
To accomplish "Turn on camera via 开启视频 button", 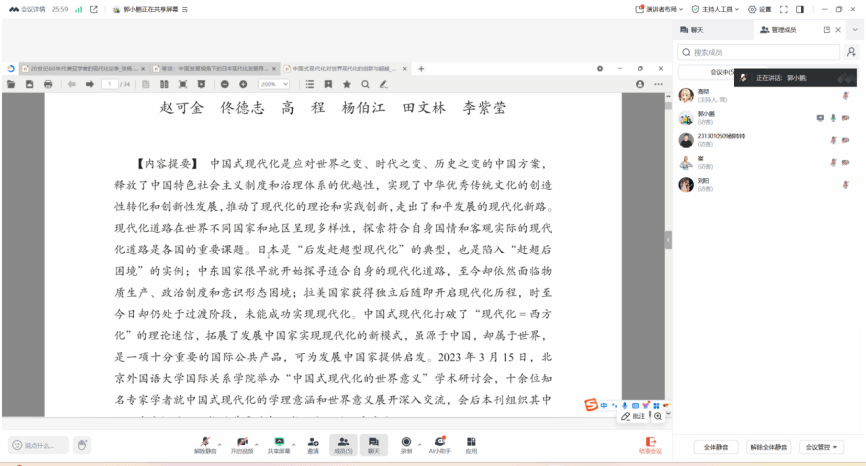I will pyautogui.click(x=242, y=445).
